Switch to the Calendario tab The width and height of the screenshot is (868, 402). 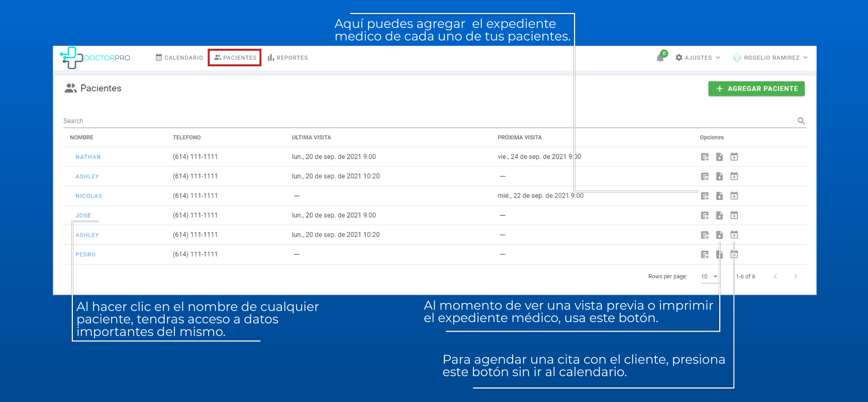(x=179, y=58)
